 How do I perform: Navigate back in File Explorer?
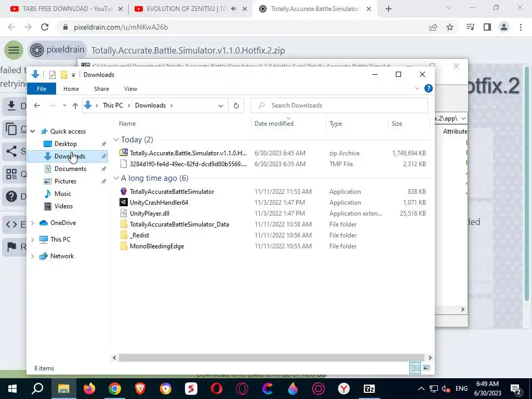tap(37, 105)
